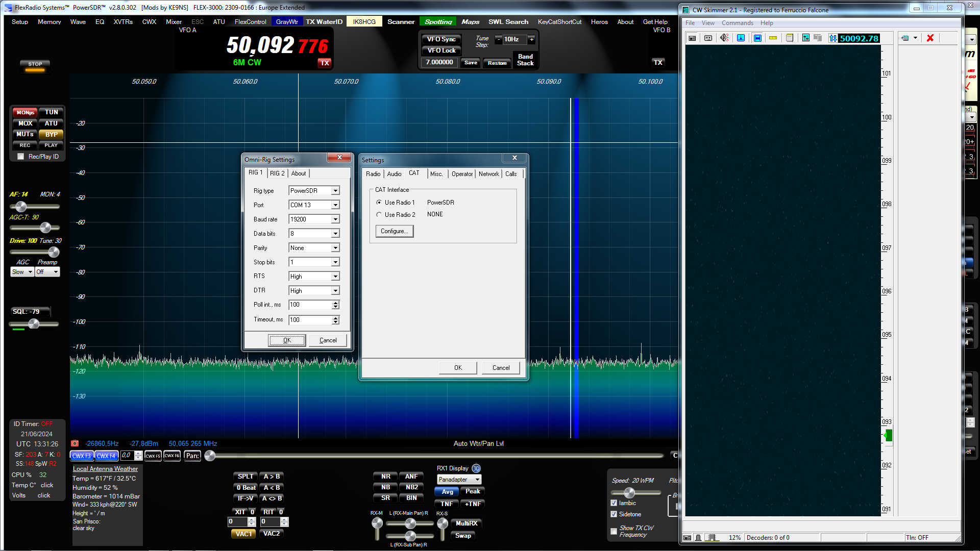Click the up-down arrows frequency icon
The width and height of the screenshot is (980, 551).
(x=833, y=38)
